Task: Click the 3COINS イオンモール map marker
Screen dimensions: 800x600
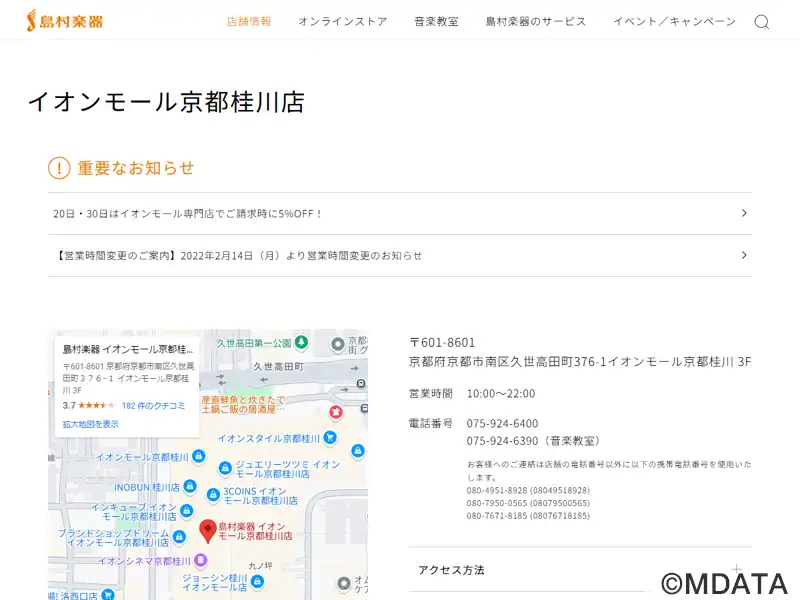Action: (x=213, y=494)
